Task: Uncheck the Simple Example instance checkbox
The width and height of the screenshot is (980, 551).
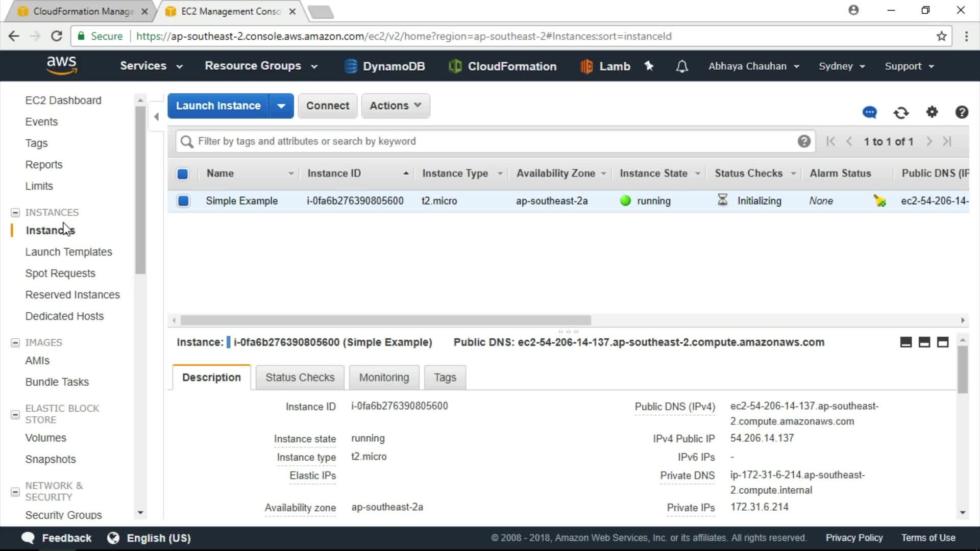Action: pyautogui.click(x=183, y=201)
